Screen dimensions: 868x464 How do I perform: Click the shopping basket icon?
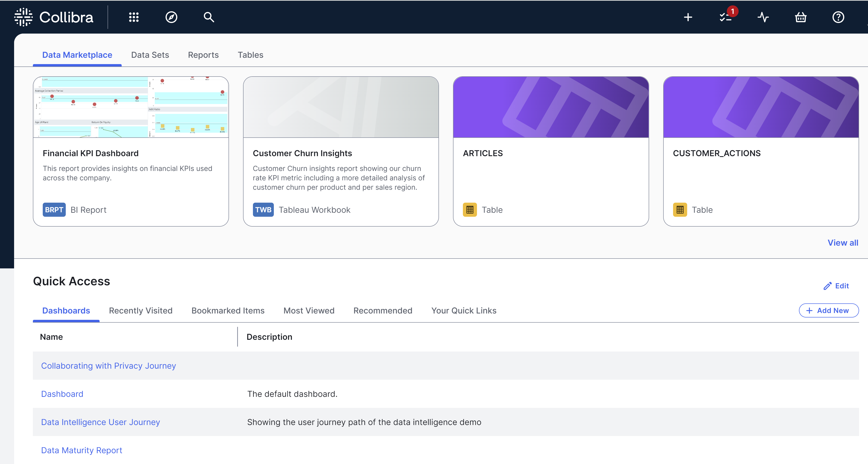[x=801, y=17]
